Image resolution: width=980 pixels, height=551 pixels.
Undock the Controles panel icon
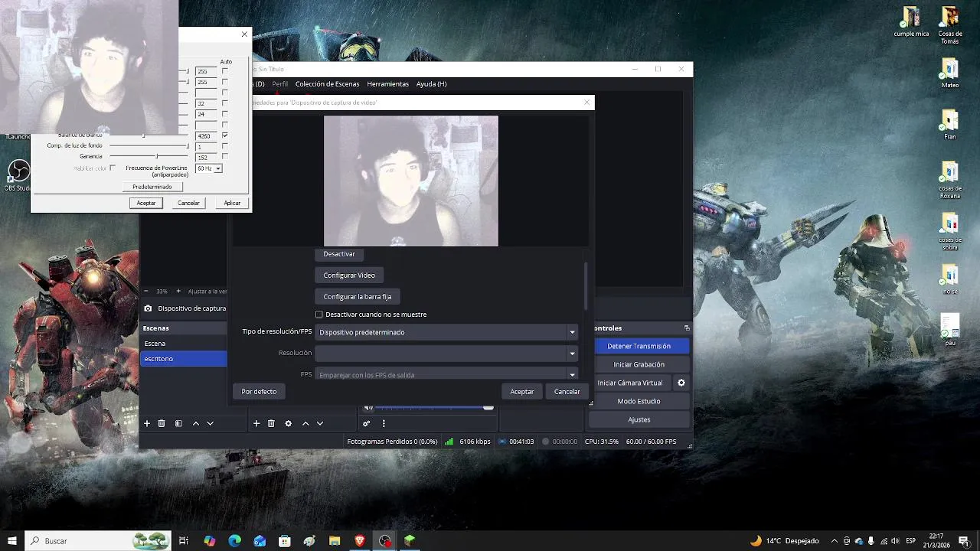(687, 328)
